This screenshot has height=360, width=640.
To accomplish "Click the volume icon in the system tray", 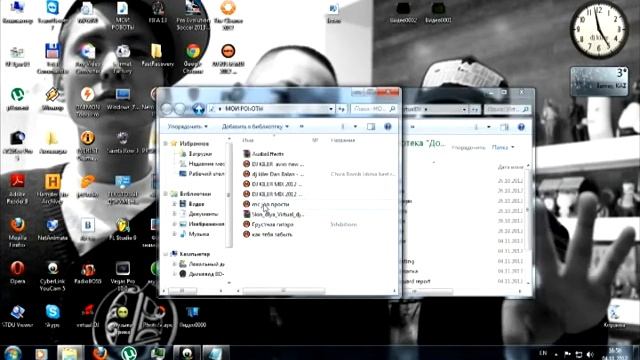I will click(x=590, y=354).
